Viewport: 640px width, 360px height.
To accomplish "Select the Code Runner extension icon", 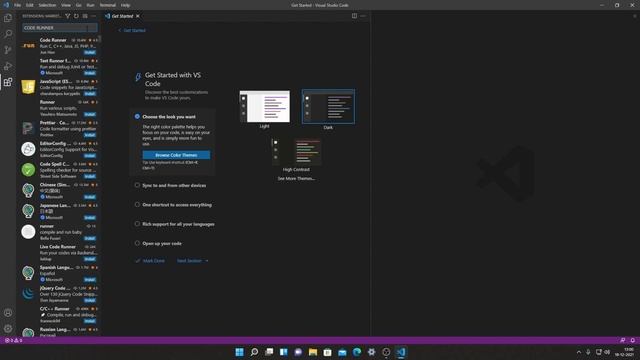I will point(28,46).
